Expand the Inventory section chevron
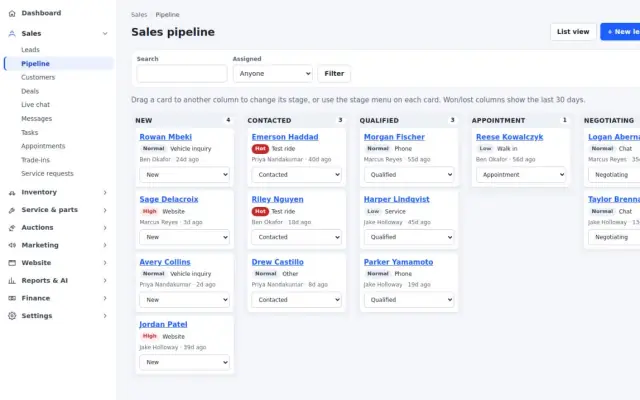Image resolution: width=640 pixels, height=400 pixels. point(105,193)
